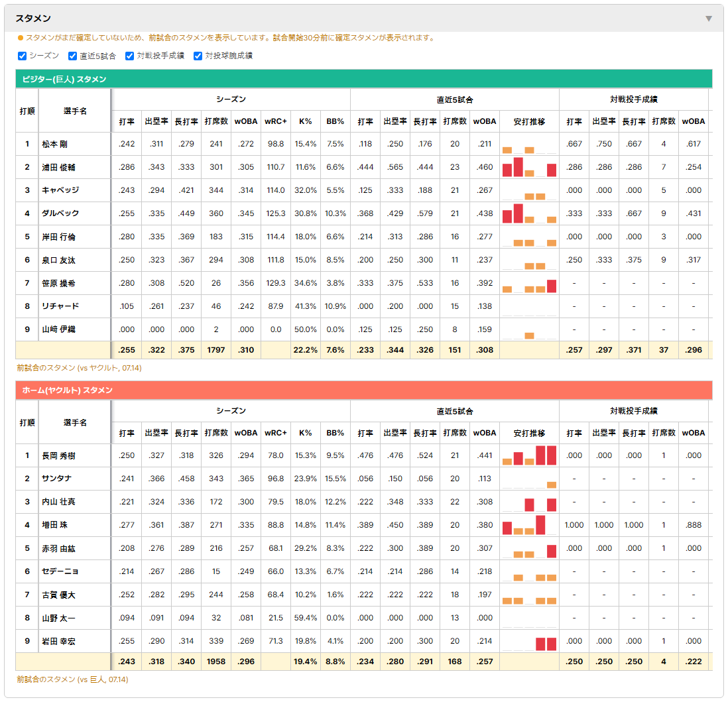Click wRC+ column header in visitor table
The height and width of the screenshot is (702, 728).
pyautogui.click(x=276, y=122)
